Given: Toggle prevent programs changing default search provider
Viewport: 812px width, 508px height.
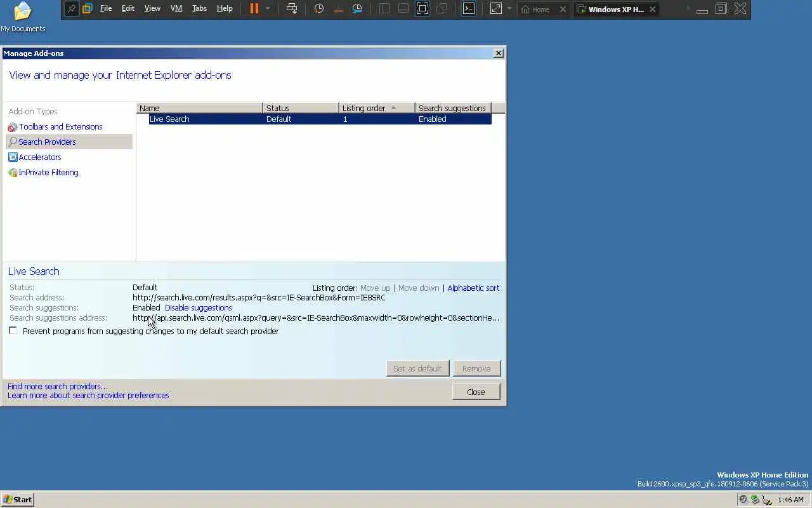Looking at the screenshot, I should (x=13, y=331).
